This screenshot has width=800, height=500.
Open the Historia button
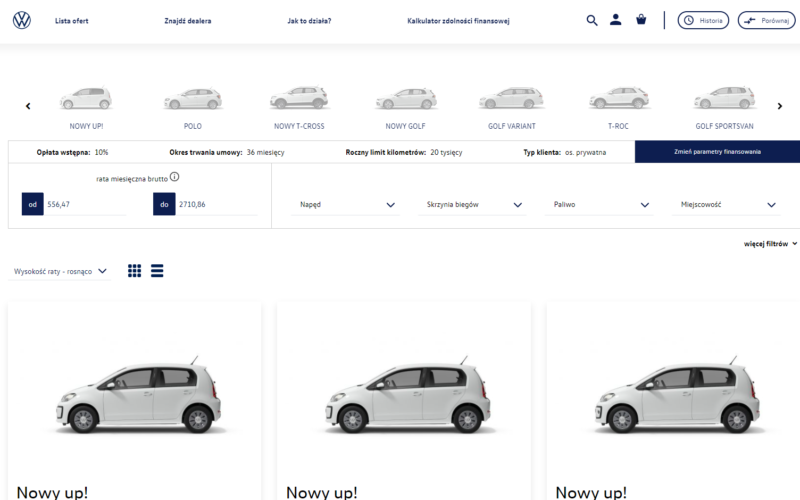coord(703,20)
